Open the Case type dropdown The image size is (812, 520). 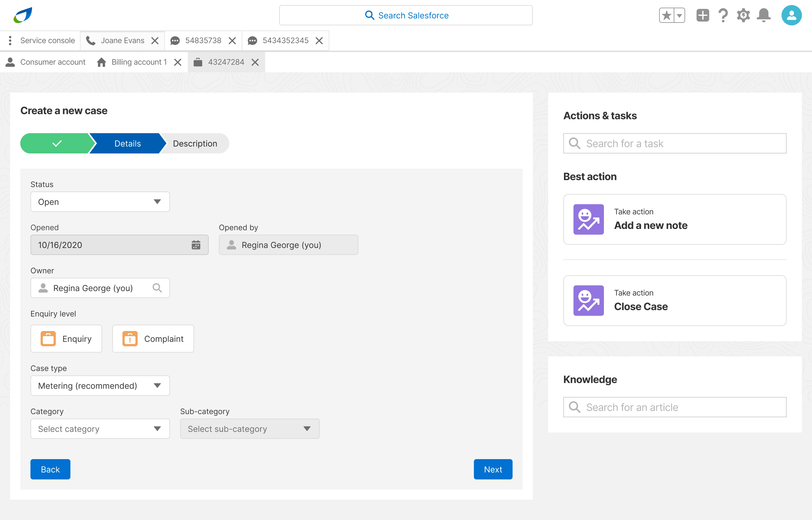pyautogui.click(x=100, y=386)
